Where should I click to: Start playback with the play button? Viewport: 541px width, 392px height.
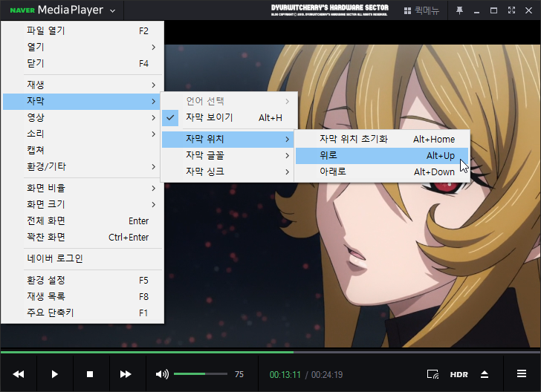[x=54, y=374]
